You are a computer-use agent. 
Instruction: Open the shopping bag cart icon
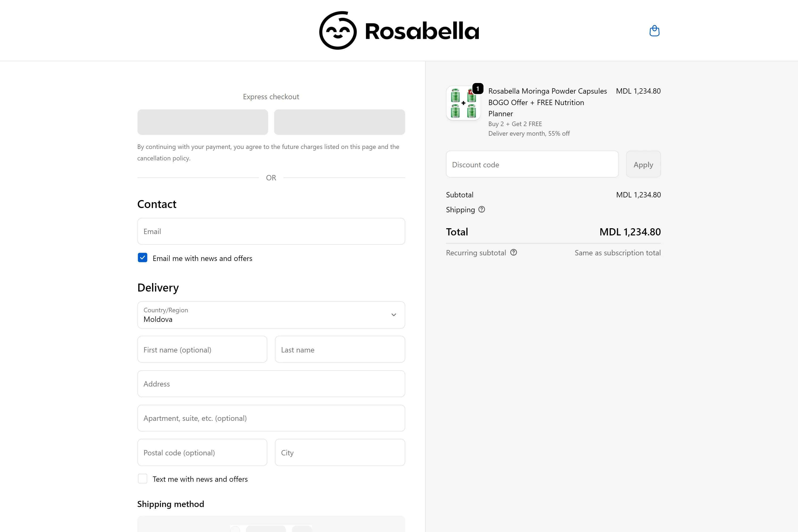(x=654, y=31)
